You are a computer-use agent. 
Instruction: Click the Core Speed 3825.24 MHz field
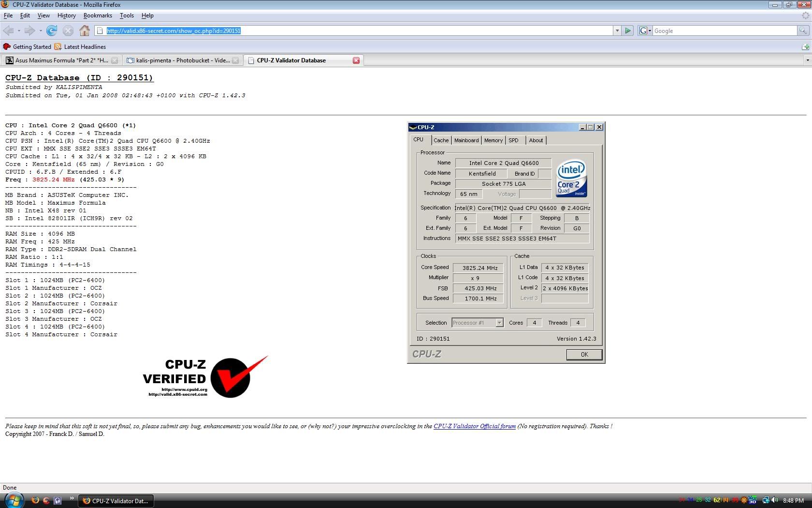[478, 268]
